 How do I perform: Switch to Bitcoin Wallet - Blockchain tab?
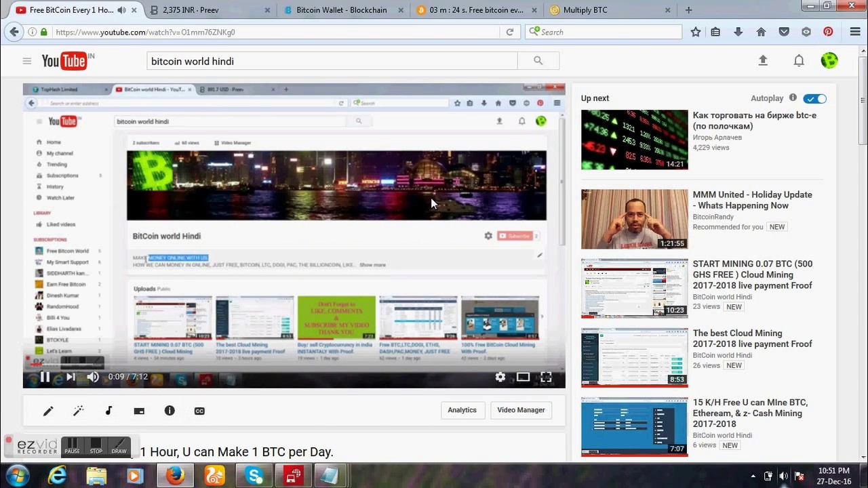click(x=343, y=10)
